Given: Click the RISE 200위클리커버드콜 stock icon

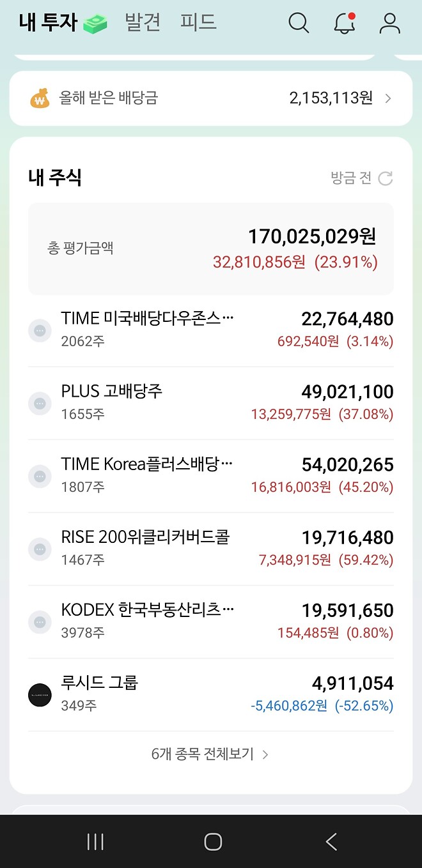Looking at the screenshot, I should point(40,549).
